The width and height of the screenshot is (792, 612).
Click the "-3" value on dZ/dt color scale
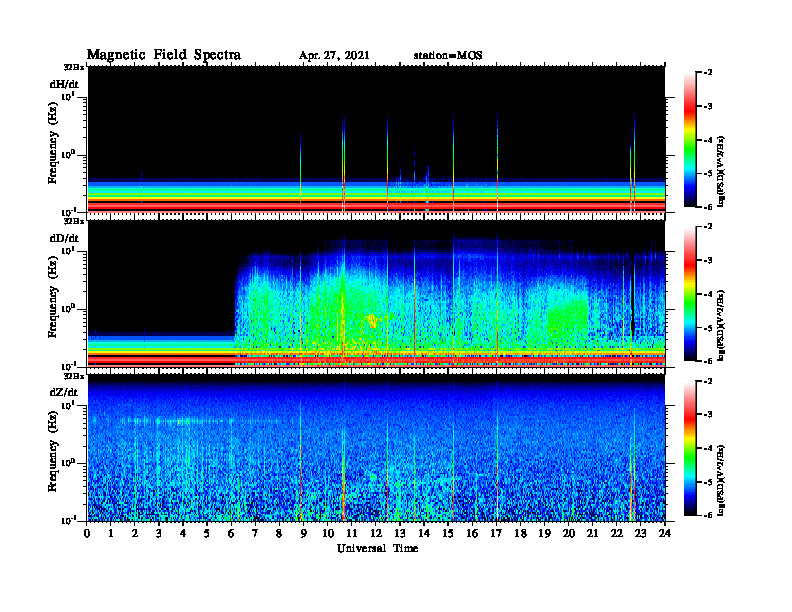tap(708, 415)
